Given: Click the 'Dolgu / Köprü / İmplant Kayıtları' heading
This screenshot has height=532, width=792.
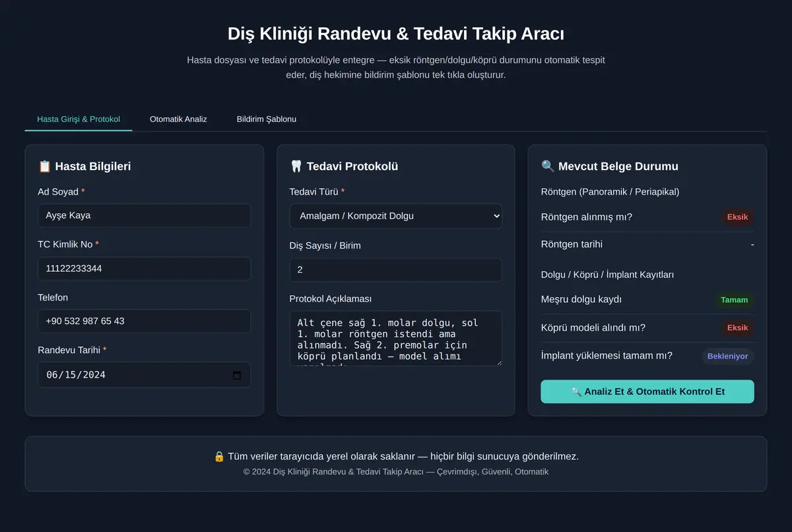Looking at the screenshot, I should click(x=607, y=275).
